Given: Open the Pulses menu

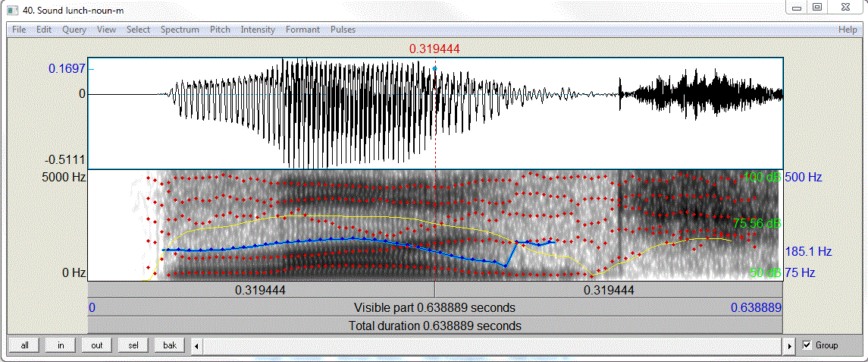Looking at the screenshot, I should point(343,30).
